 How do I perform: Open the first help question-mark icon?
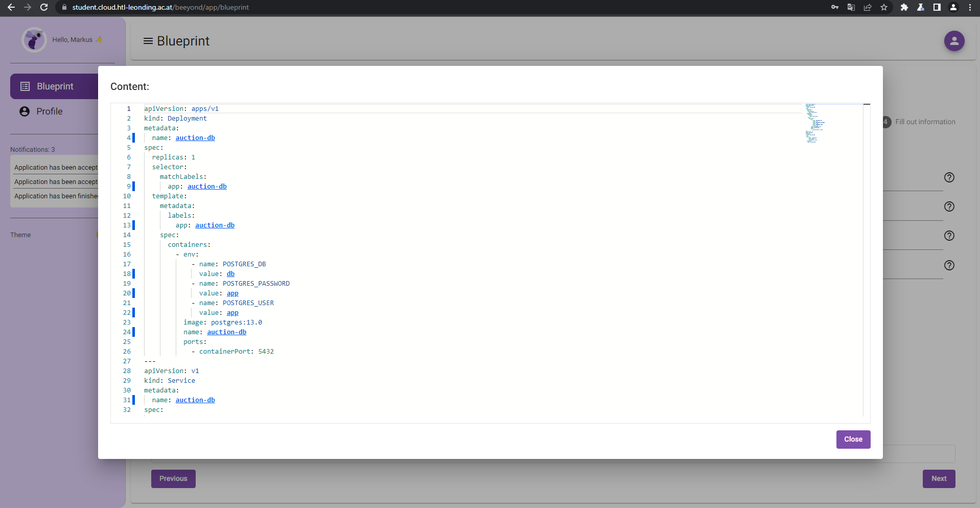tap(949, 177)
